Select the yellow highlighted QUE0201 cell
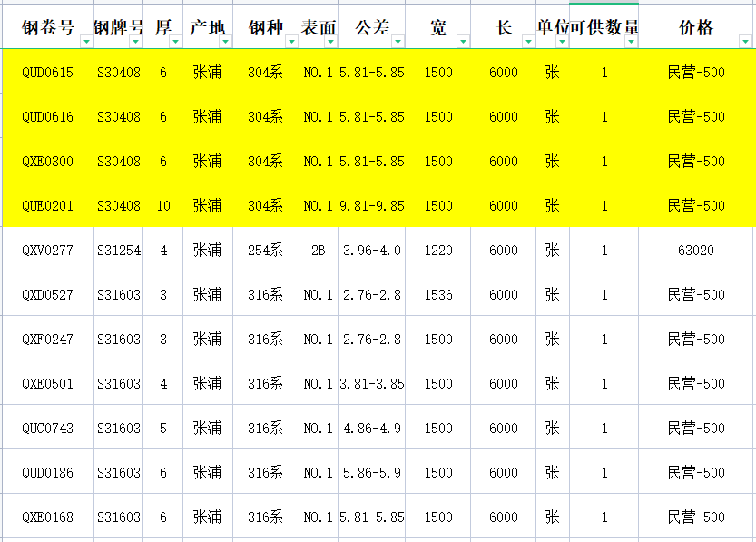The image size is (756, 542). point(47,206)
